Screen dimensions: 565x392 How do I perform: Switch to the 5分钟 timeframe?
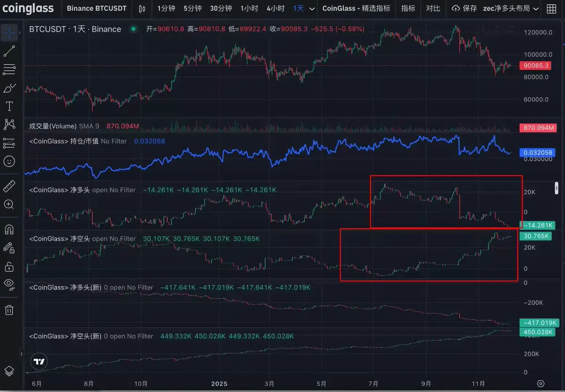coord(193,8)
